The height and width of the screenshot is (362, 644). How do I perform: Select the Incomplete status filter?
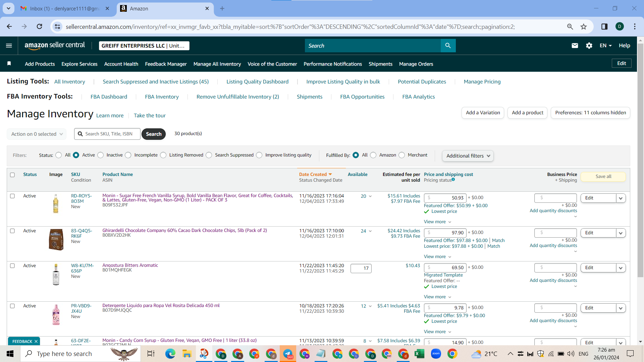(x=128, y=155)
